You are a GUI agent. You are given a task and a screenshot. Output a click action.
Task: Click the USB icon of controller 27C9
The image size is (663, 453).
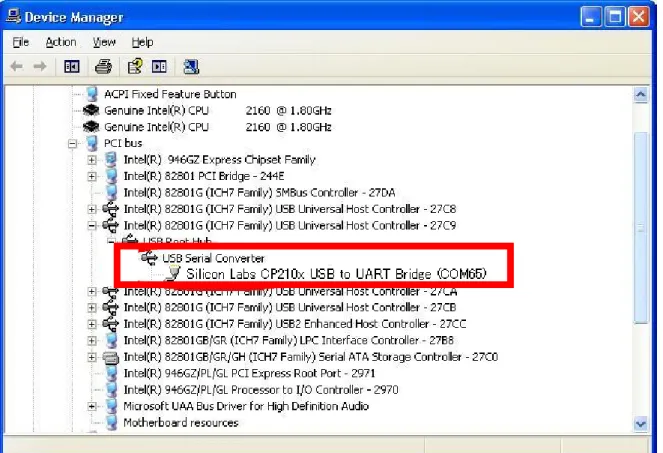111,225
